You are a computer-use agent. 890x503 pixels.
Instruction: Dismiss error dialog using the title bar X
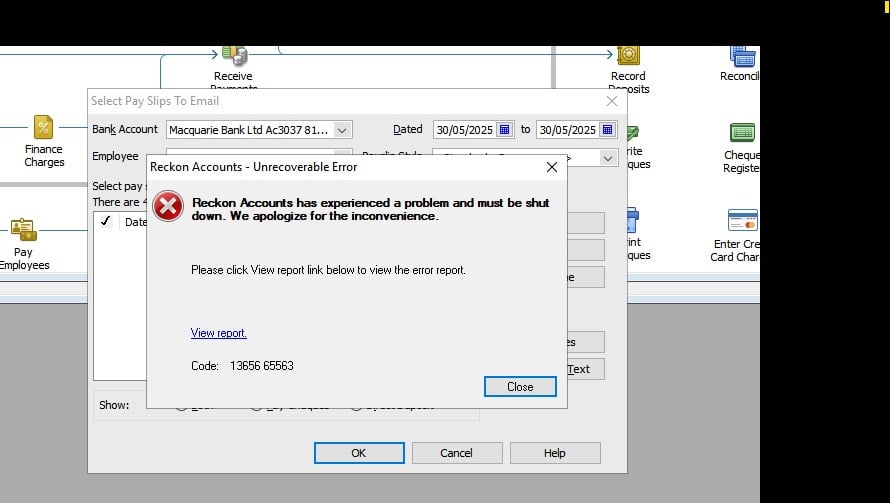[552, 167]
